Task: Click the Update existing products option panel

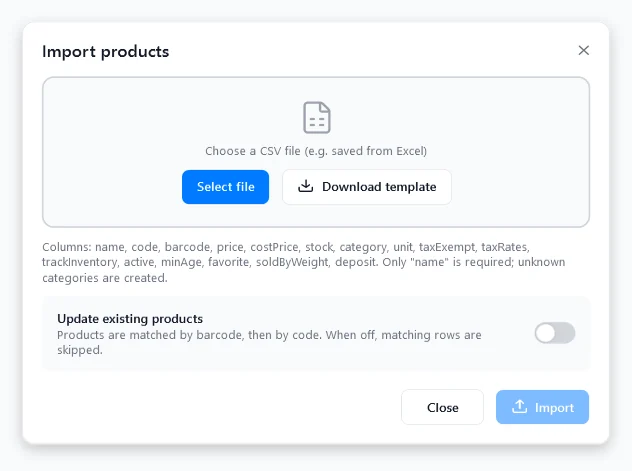Action: [x=316, y=334]
